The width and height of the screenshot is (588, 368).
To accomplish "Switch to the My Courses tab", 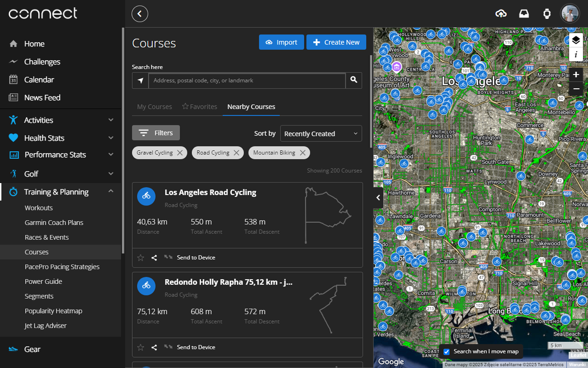I will 154,107.
